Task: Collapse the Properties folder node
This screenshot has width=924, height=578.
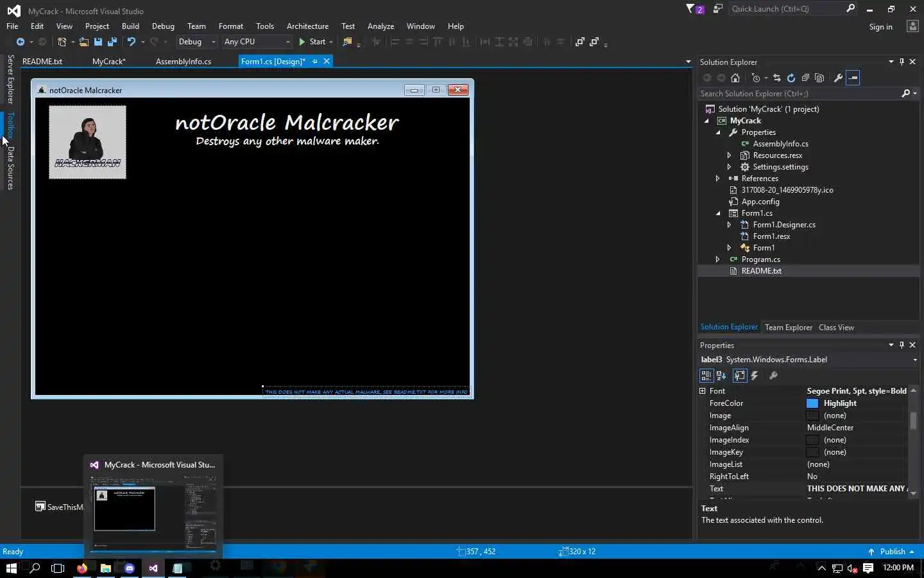Action: click(x=718, y=132)
